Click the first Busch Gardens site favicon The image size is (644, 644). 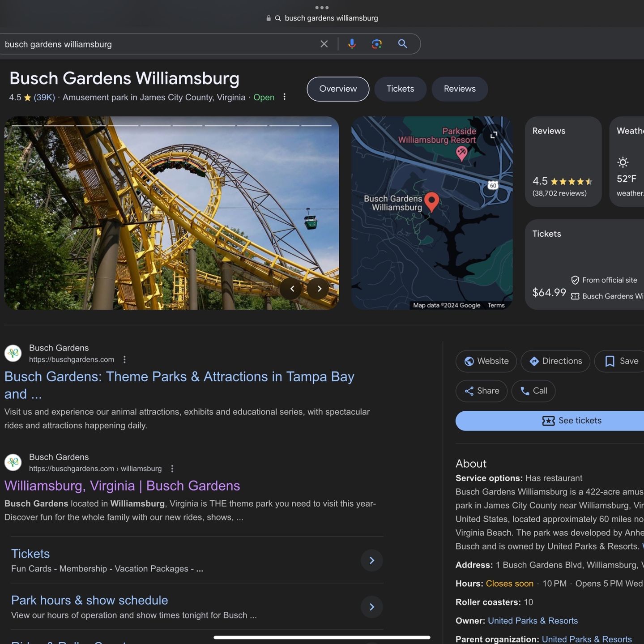[13, 353]
